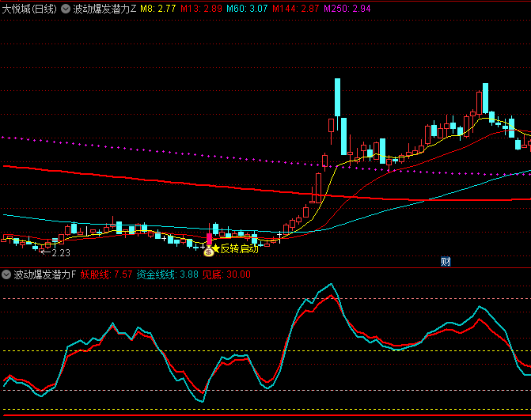Click the 见底: 30.00 value label

(226, 274)
